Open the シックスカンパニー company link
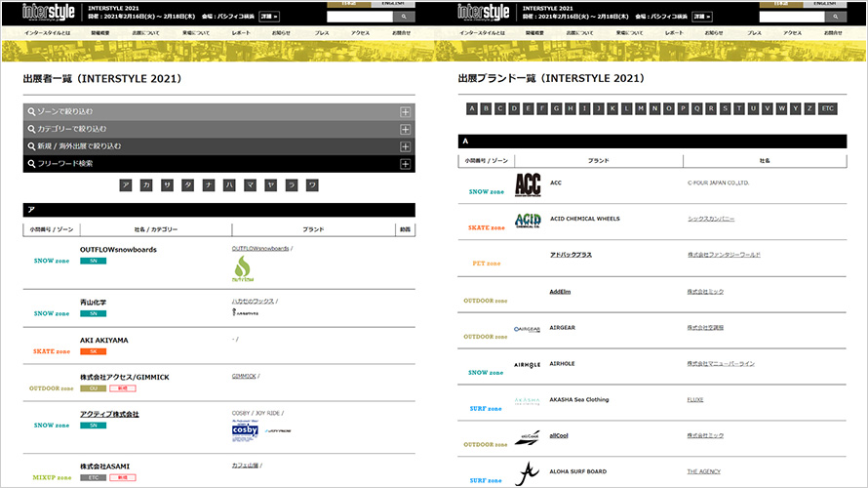868x488 pixels. point(711,219)
